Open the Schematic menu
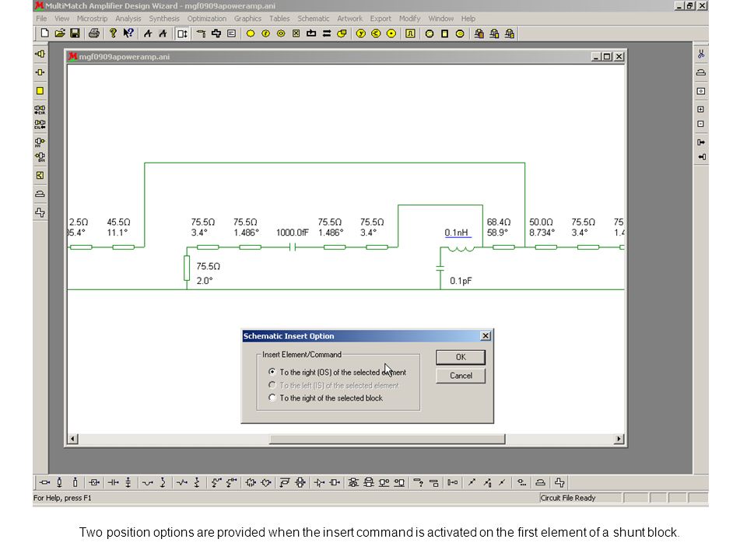The height and width of the screenshot is (560, 747). click(x=313, y=18)
